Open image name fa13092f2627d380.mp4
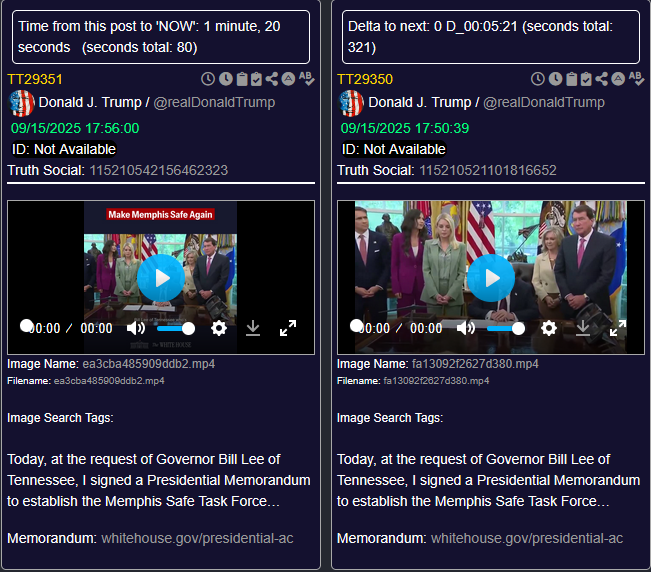Viewport: 651px width, 572px height. pos(475,364)
